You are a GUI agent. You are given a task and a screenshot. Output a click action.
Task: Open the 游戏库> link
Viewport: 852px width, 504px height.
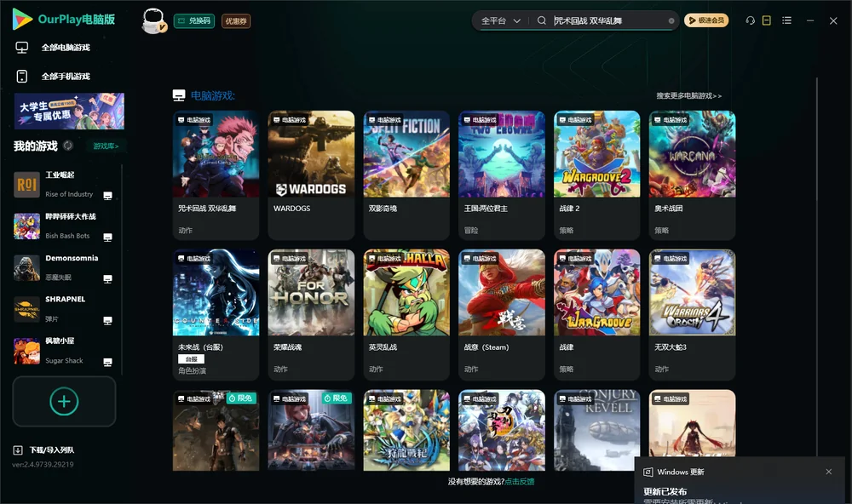point(106,146)
